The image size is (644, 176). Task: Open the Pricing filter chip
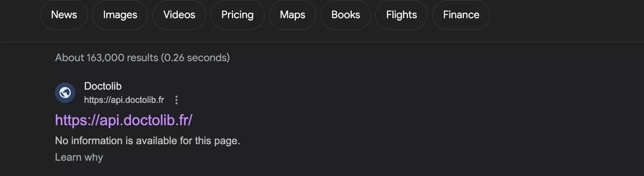[x=237, y=15]
